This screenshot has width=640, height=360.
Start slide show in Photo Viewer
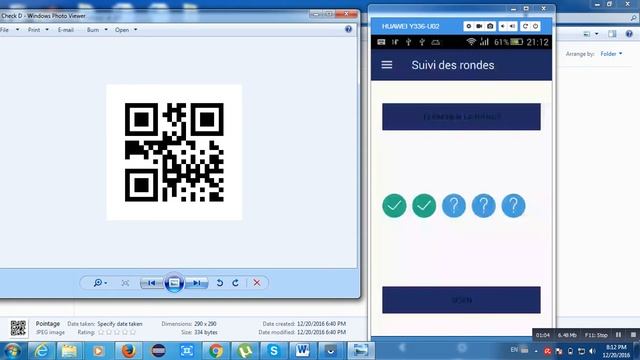pyautogui.click(x=174, y=282)
